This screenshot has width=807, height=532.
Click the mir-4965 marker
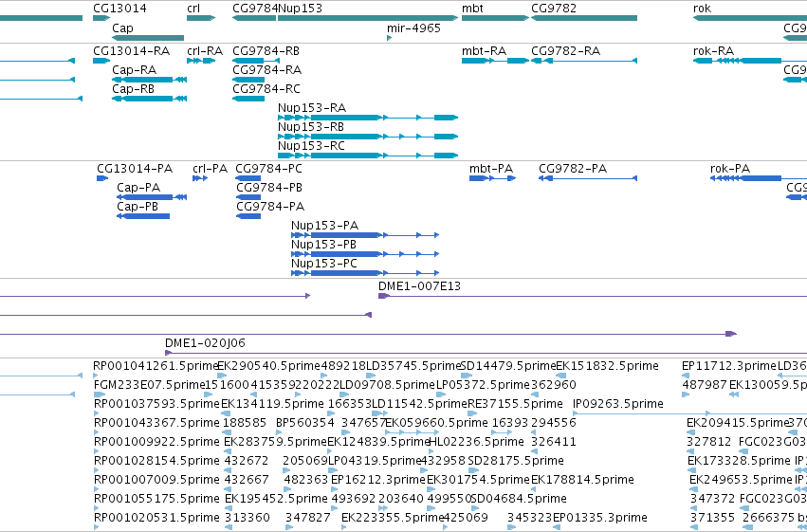point(389,38)
